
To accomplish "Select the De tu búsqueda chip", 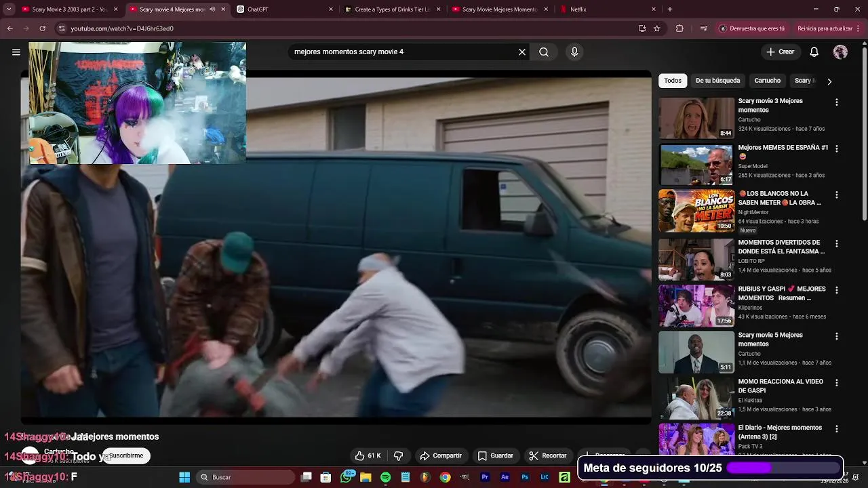I will 717,81.
